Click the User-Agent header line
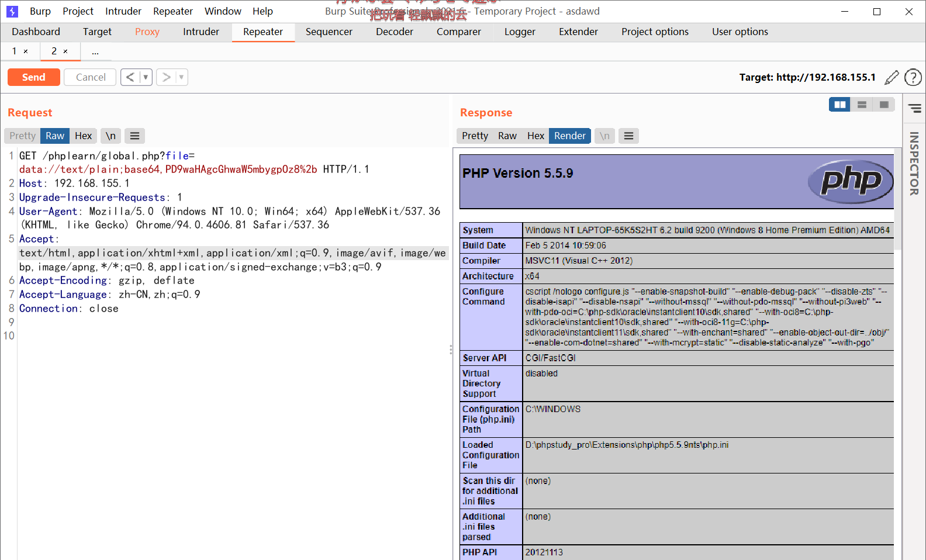This screenshot has height=560, width=926. click(230, 218)
